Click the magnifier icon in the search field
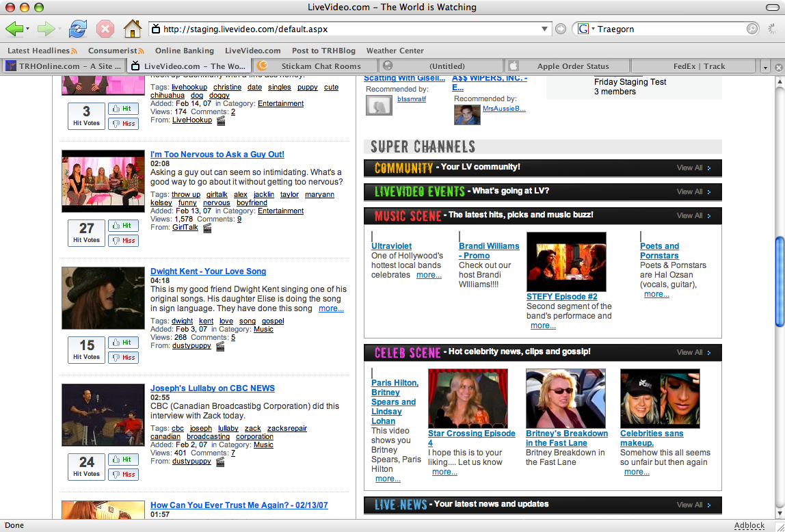This screenshot has width=785, height=532. (752, 29)
